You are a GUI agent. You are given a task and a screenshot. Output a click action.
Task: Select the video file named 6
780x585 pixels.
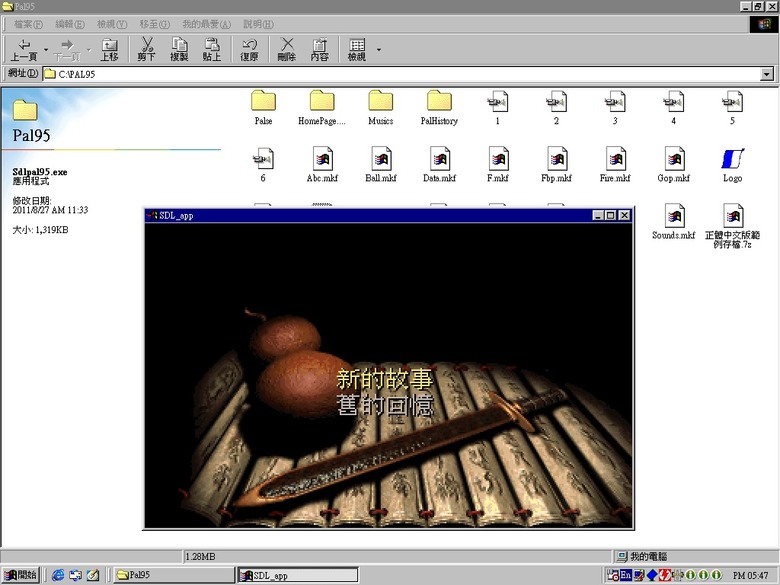click(263, 158)
